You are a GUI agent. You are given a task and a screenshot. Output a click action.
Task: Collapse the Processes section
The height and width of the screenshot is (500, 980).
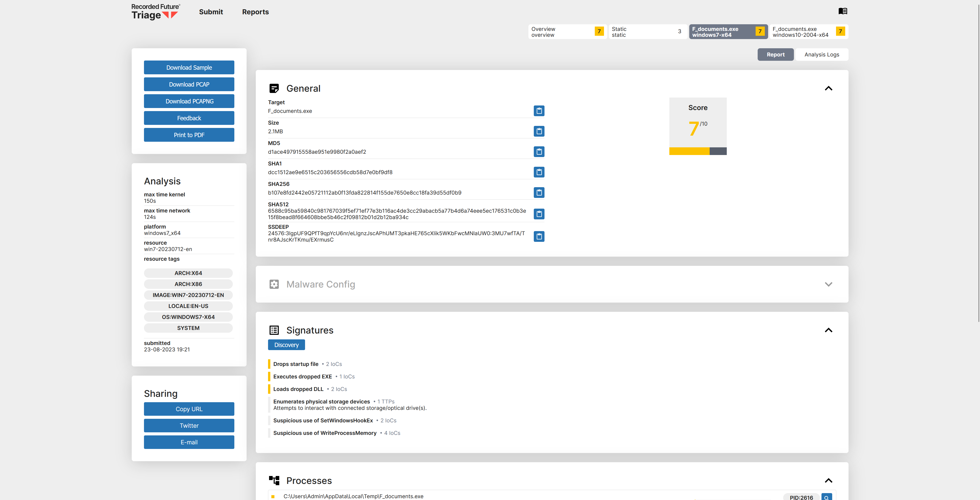(828, 481)
